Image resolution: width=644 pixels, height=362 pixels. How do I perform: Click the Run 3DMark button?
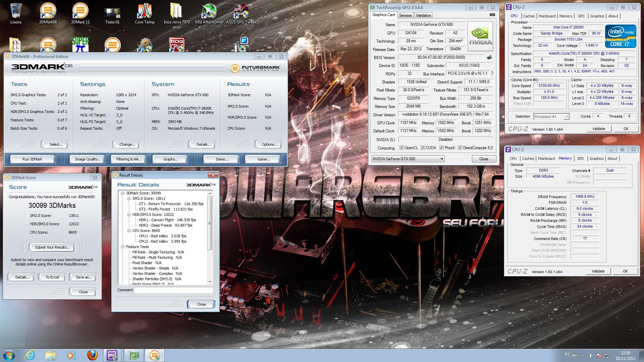point(32,159)
